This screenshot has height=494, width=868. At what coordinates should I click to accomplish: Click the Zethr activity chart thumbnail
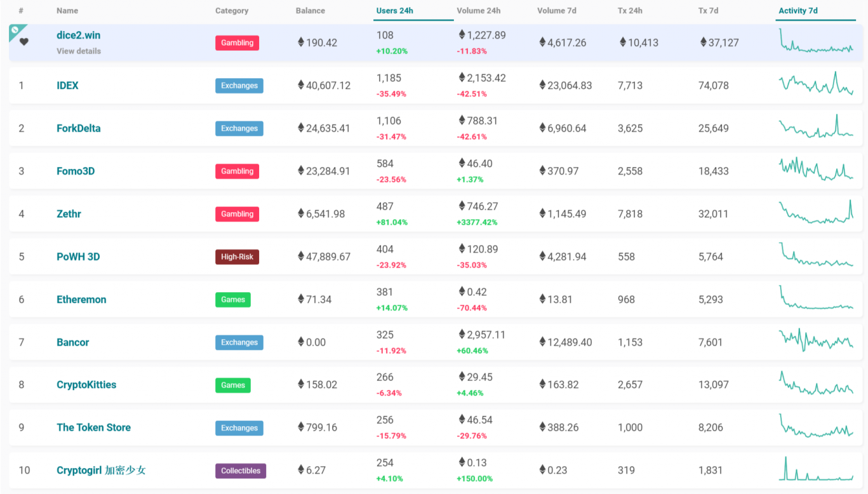(816, 213)
